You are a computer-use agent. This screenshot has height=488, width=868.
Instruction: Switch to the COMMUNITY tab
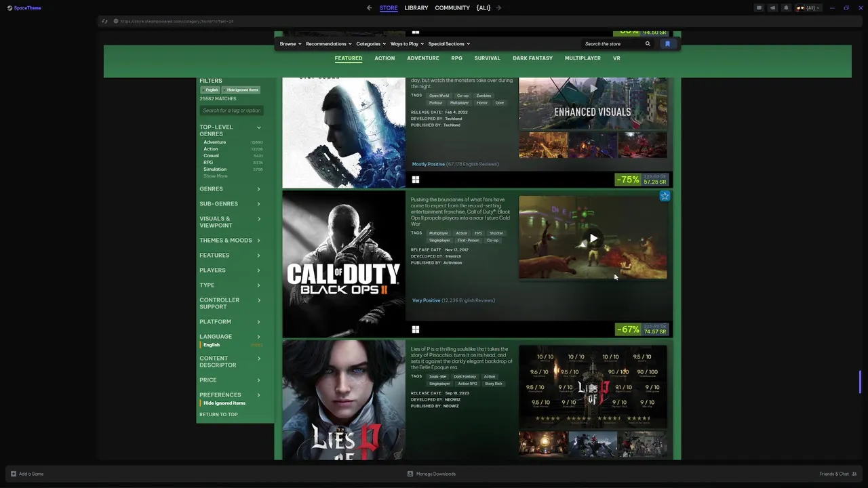tap(452, 8)
